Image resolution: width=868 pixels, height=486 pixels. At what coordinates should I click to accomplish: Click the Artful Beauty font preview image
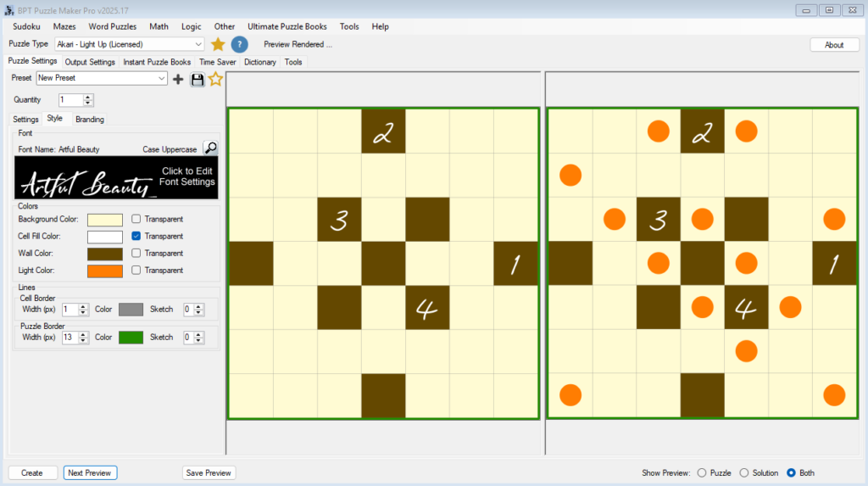[x=116, y=178]
